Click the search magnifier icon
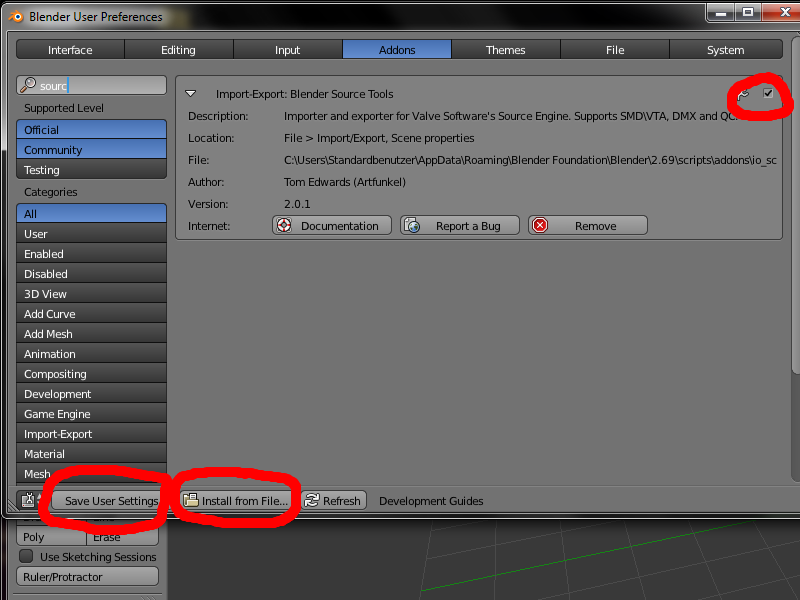 28,85
